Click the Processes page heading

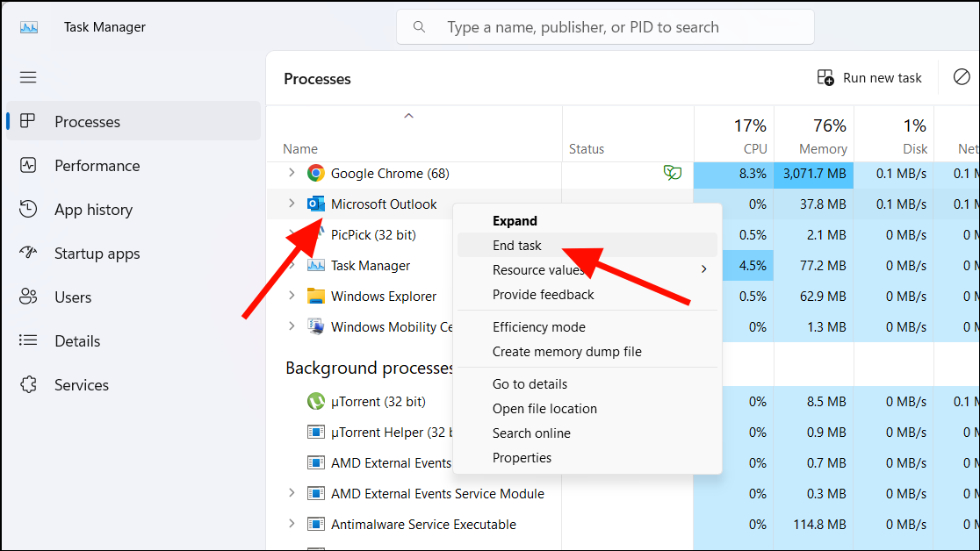(318, 79)
